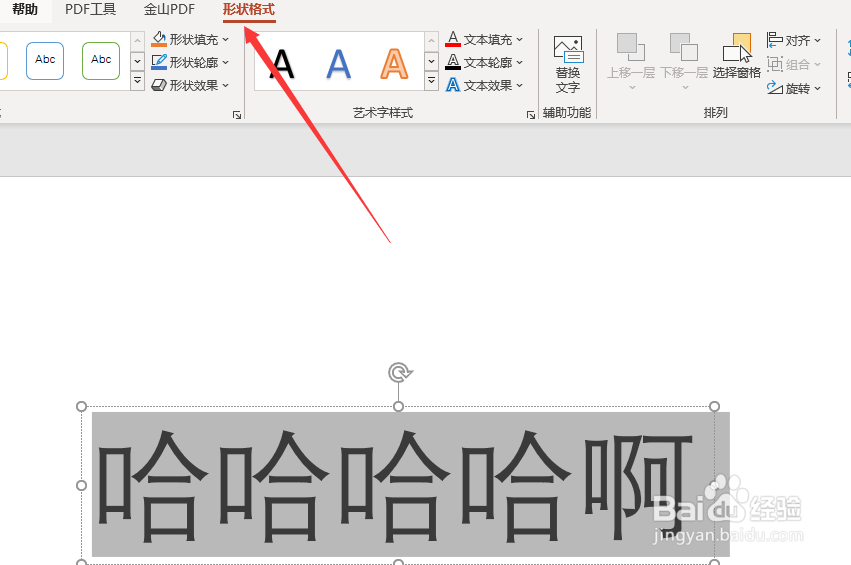Expand the 文本填充 dropdown arrow
The height and width of the screenshot is (565, 851).
pos(520,40)
